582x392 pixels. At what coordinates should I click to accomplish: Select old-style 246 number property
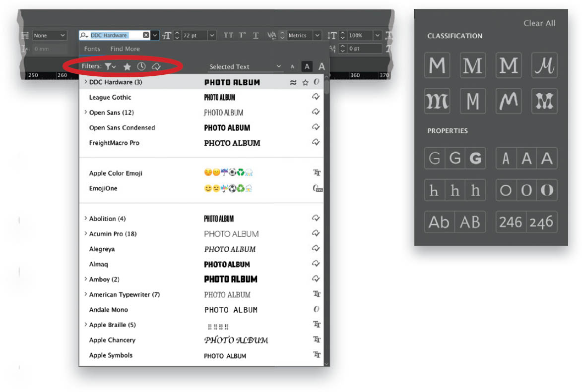541,222
